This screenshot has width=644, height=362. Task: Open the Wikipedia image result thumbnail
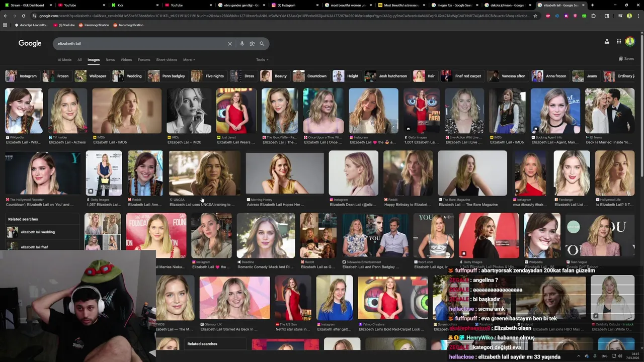(x=24, y=111)
